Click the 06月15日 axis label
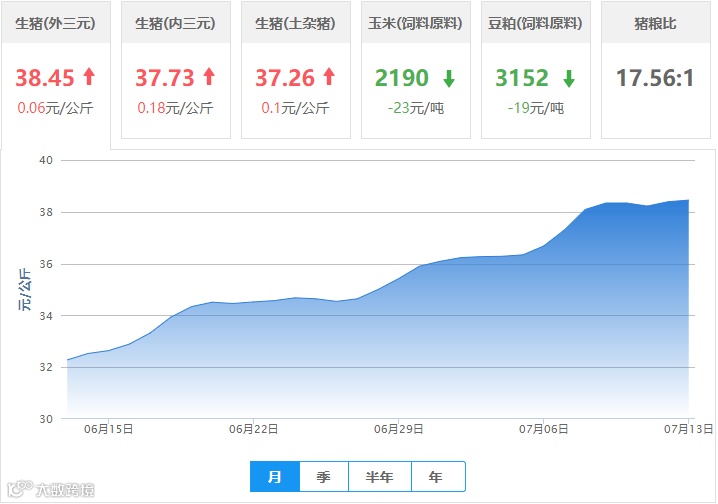The width and height of the screenshot is (718, 504). point(109,429)
